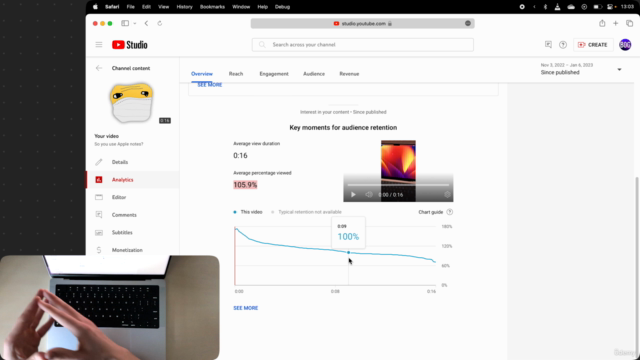Open the Analytics sidebar icon
This screenshot has width=640, height=360.
tap(99, 180)
